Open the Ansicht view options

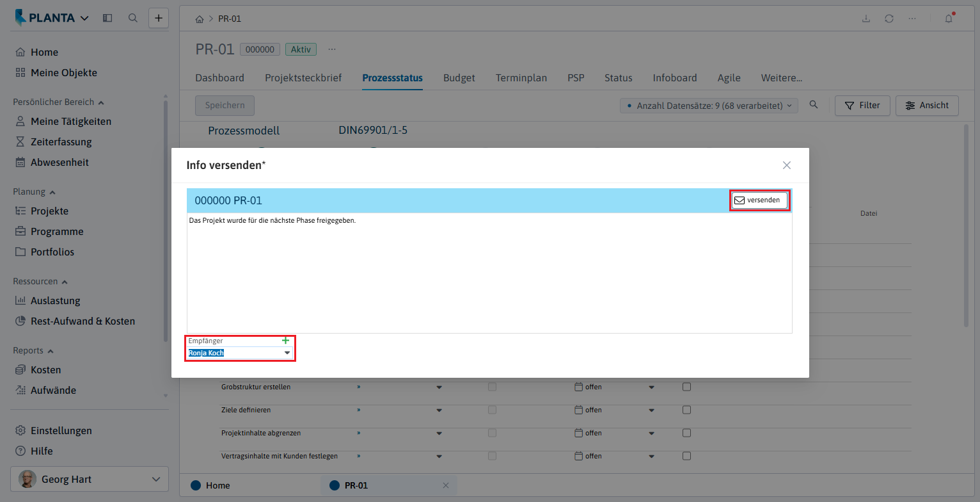click(x=927, y=106)
